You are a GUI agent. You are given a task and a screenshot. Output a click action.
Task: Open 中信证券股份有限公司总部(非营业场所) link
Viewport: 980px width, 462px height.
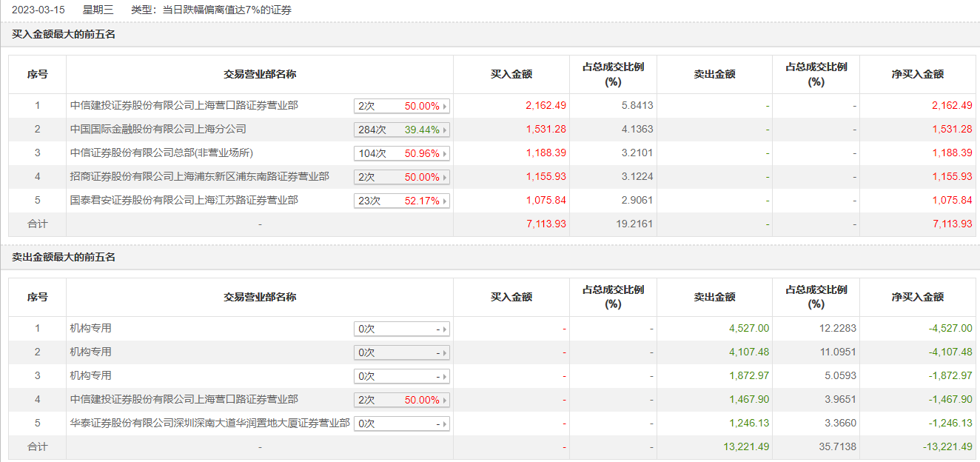(x=162, y=153)
